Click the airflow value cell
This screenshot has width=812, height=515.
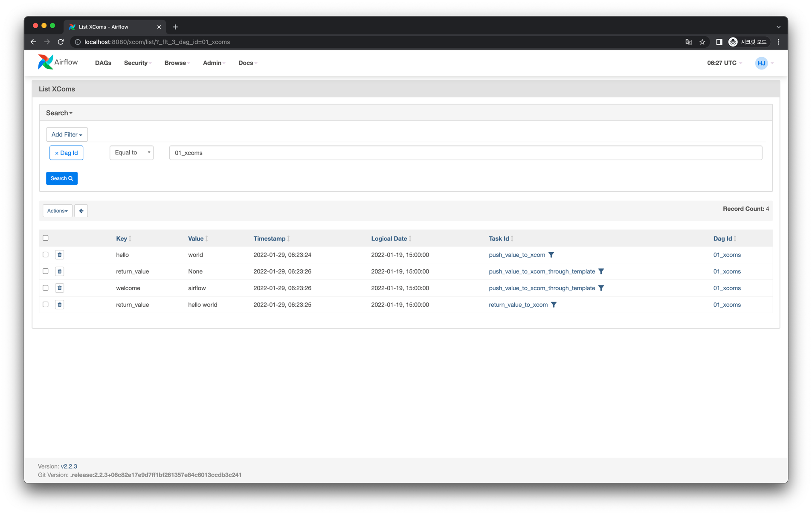tap(197, 288)
